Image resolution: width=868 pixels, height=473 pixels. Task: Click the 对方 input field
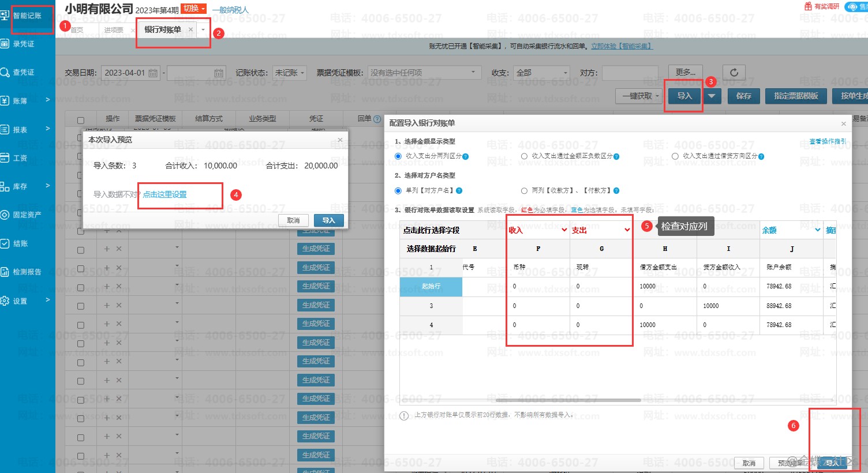click(x=630, y=73)
